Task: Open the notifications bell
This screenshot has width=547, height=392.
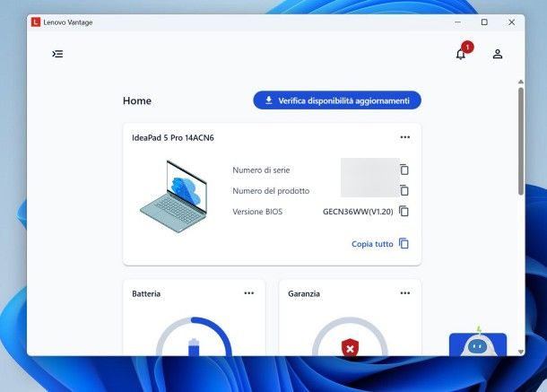Action: (x=461, y=54)
